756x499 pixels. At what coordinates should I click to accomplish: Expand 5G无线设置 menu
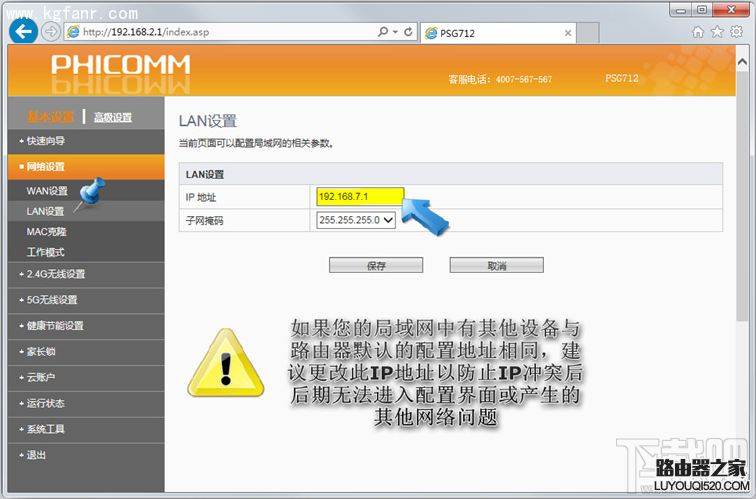coord(86,300)
